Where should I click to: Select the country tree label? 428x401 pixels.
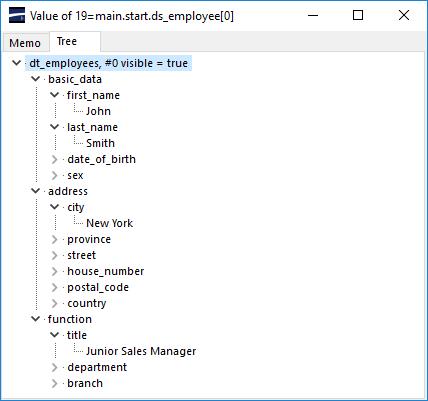tap(87, 303)
